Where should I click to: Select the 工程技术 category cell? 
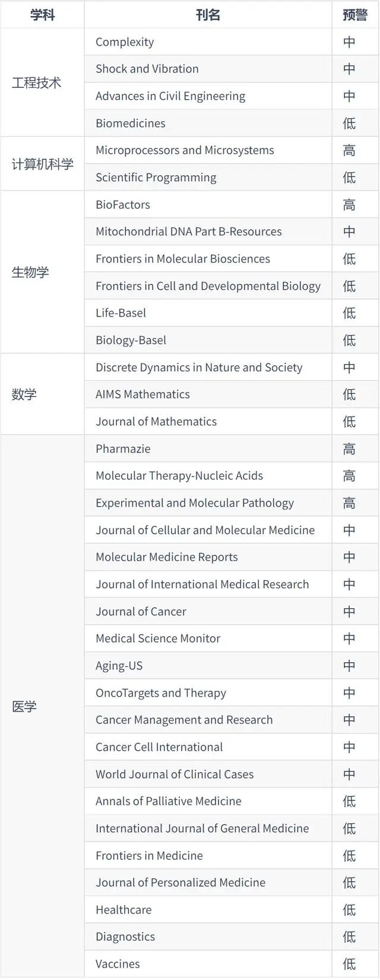point(37,83)
